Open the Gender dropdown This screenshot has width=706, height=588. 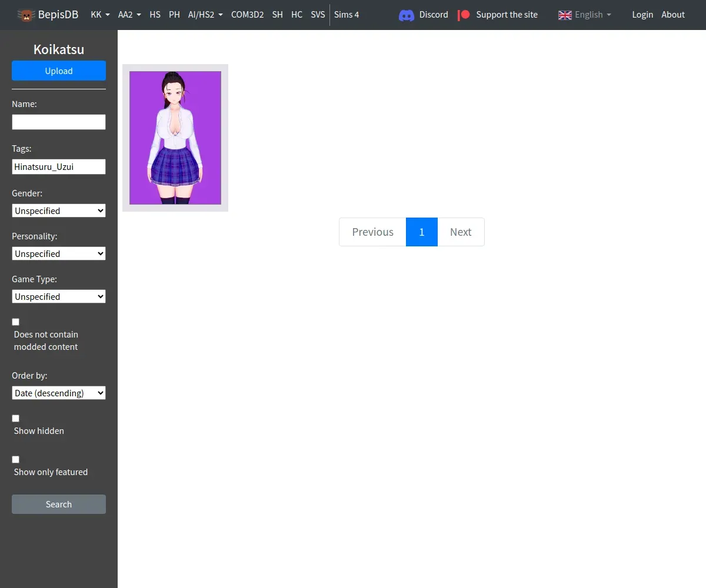(59, 211)
